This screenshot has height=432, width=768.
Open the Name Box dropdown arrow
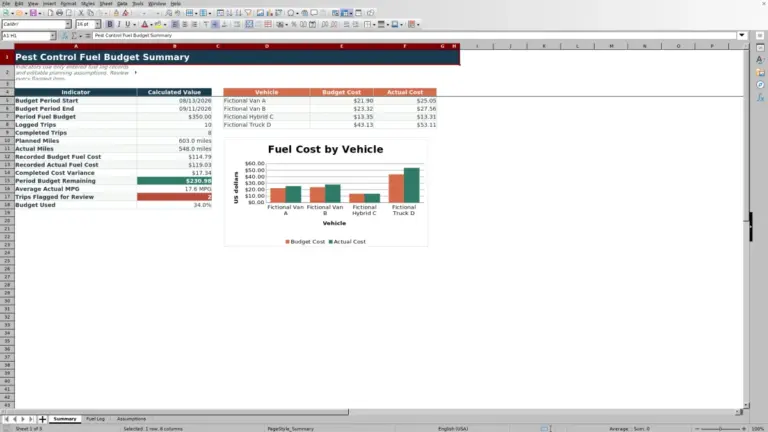(x=53, y=35)
